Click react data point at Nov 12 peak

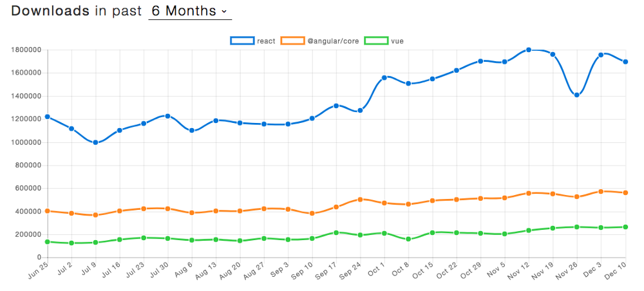[x=529, y=50]
